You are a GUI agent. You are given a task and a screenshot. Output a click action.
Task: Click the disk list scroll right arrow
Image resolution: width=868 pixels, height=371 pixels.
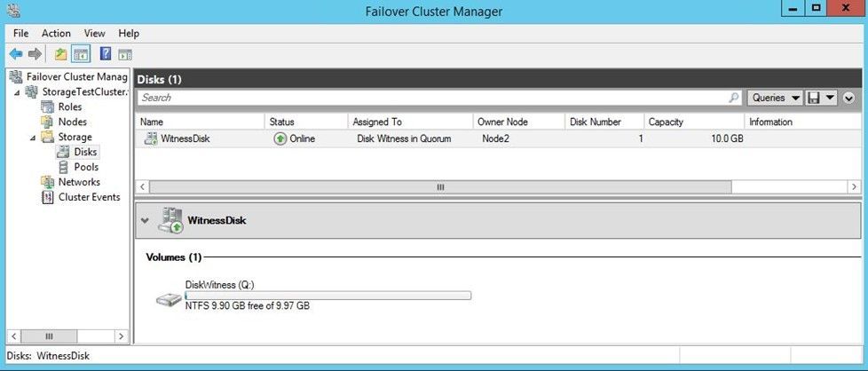click(x=856, y=187)
